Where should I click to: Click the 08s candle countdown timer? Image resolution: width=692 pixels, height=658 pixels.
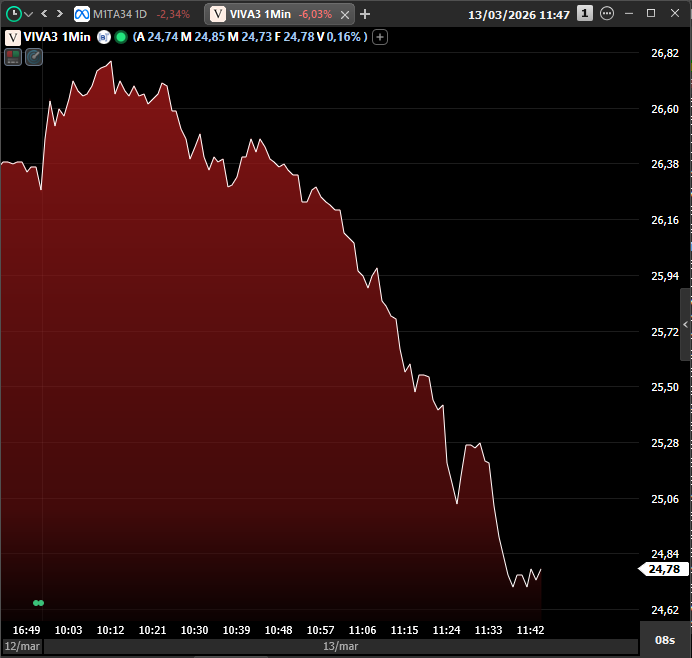coord(665,640)
